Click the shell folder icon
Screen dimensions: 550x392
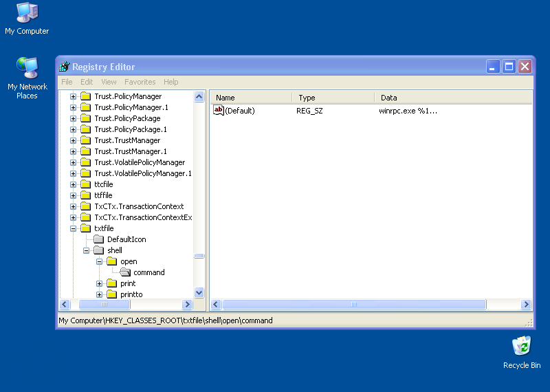click(98, 250)
